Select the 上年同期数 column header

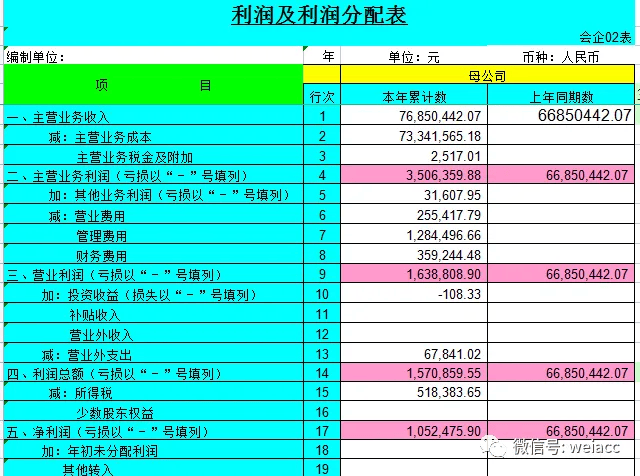561,96
